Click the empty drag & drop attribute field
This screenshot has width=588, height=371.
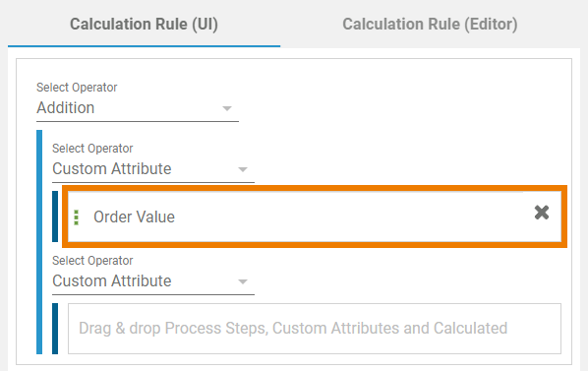[x=315, y=329]
